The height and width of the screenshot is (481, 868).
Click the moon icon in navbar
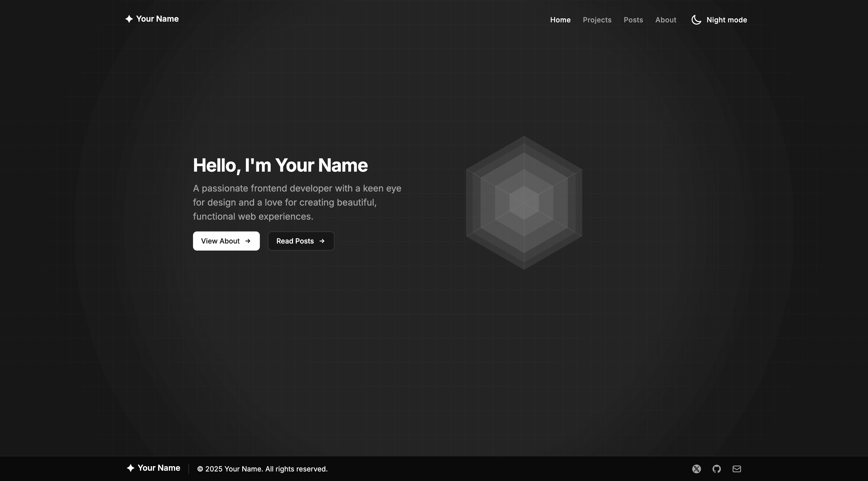[696, 20]
